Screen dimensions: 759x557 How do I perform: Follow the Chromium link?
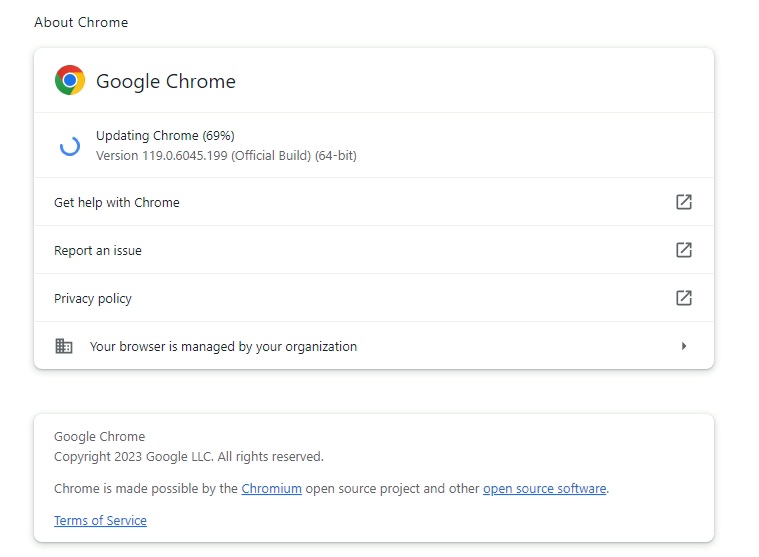pyautogui.click(x=271, y=489)
